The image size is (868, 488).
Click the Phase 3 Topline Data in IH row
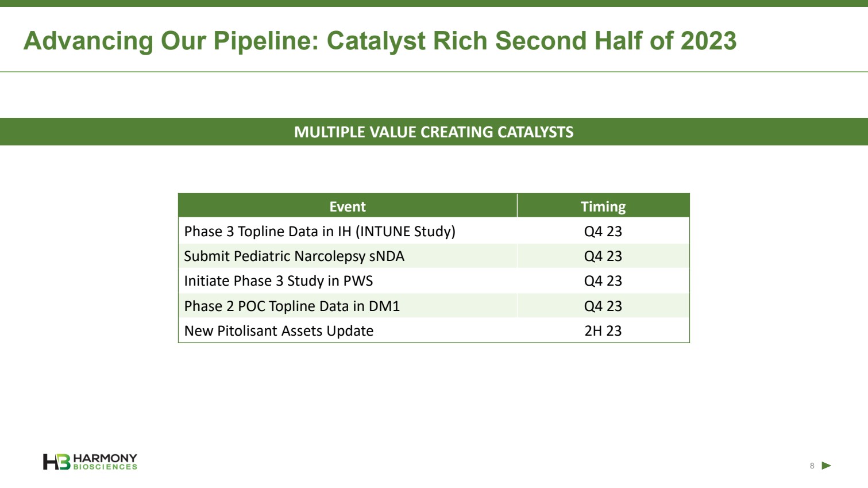pos(319,231)
